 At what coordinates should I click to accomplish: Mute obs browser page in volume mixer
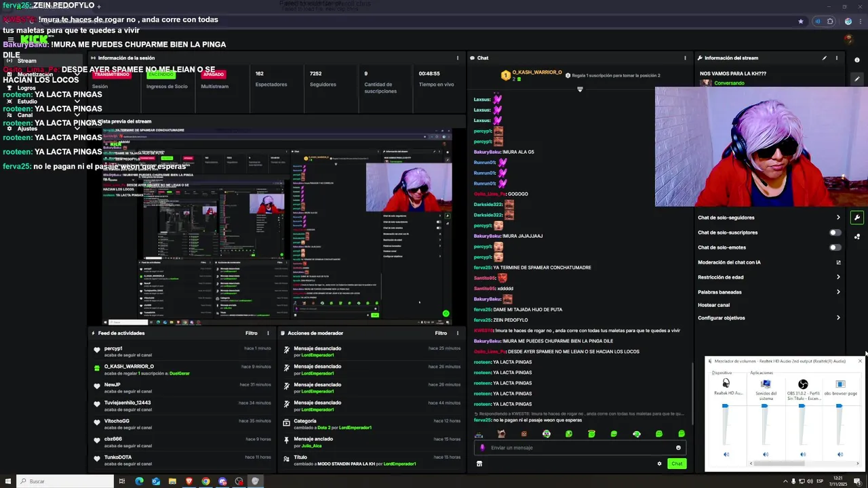coord(840,454)
